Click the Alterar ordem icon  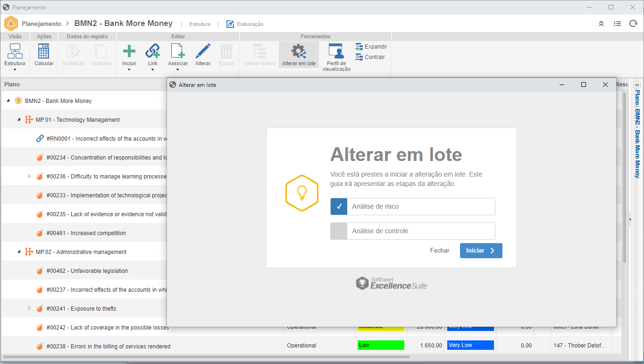(x=259, y=51)
